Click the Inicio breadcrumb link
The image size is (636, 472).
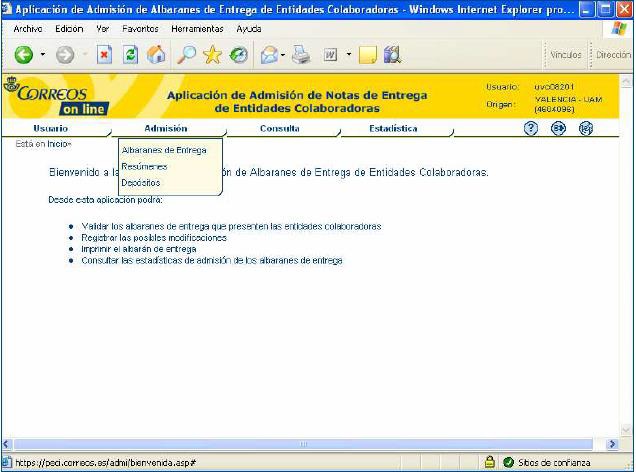pos(58,144)
